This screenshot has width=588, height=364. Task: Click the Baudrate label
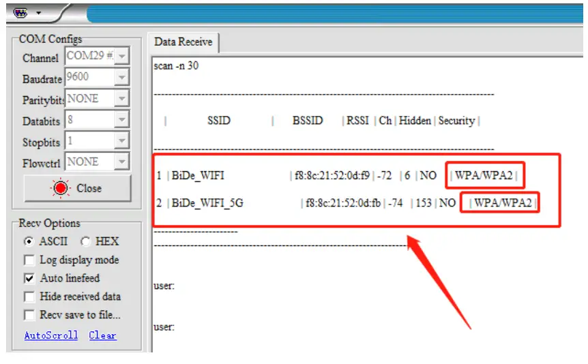coord(42,80)
